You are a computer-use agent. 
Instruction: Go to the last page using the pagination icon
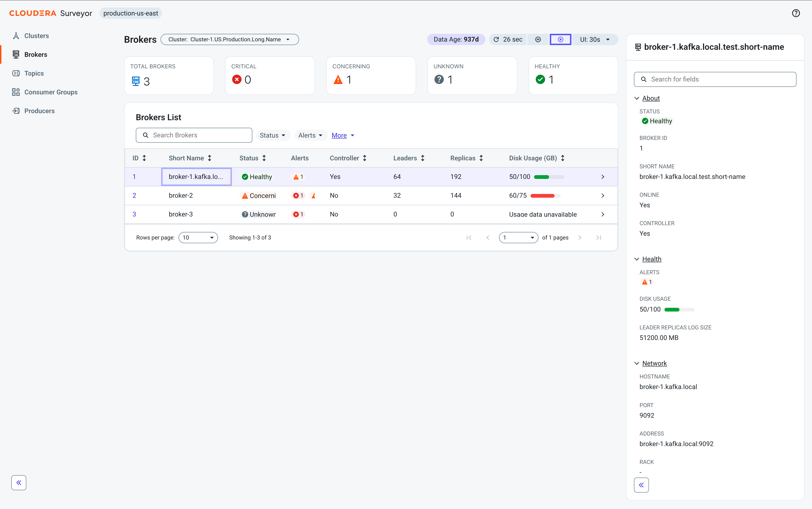tap(598, 238)
